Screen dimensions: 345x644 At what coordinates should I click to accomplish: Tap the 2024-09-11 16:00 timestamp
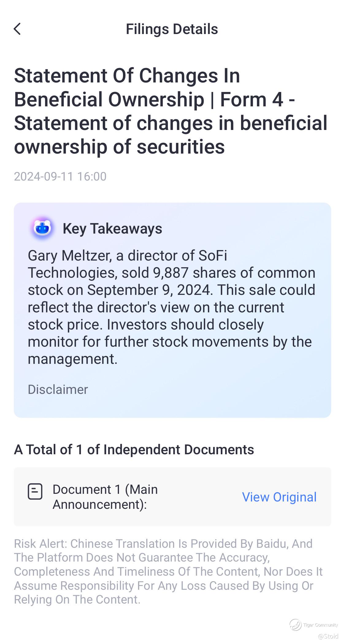(x=60, y=176)
